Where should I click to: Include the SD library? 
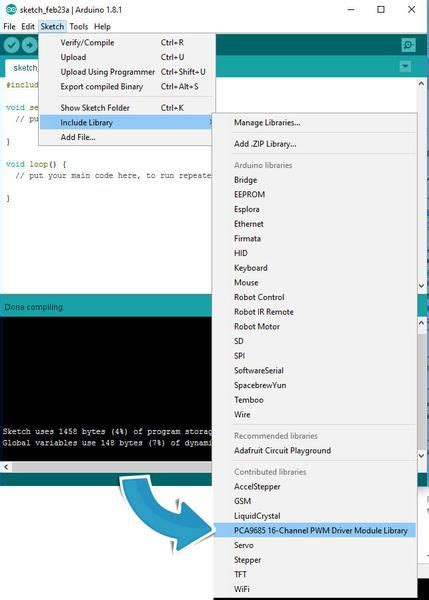[315, 341]
